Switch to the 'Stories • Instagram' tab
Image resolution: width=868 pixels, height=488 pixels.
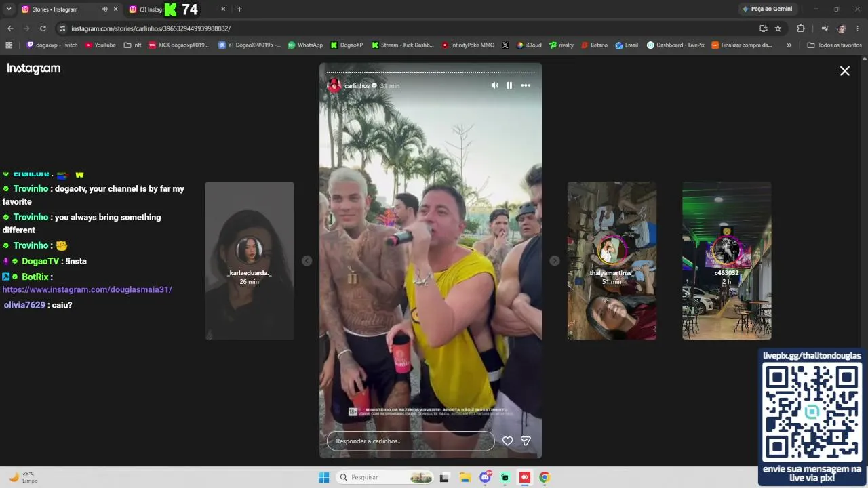tap(61, 9)
